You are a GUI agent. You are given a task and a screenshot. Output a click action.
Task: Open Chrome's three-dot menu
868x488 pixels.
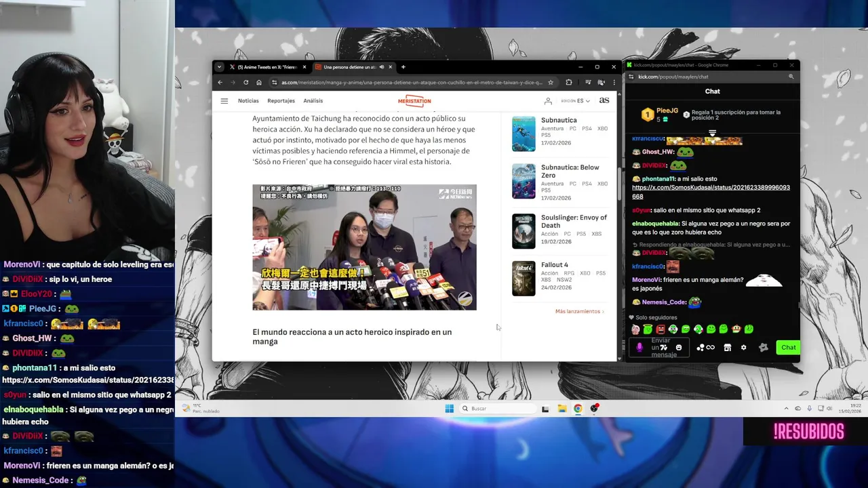pyautogui.click(x=614, y=82)
